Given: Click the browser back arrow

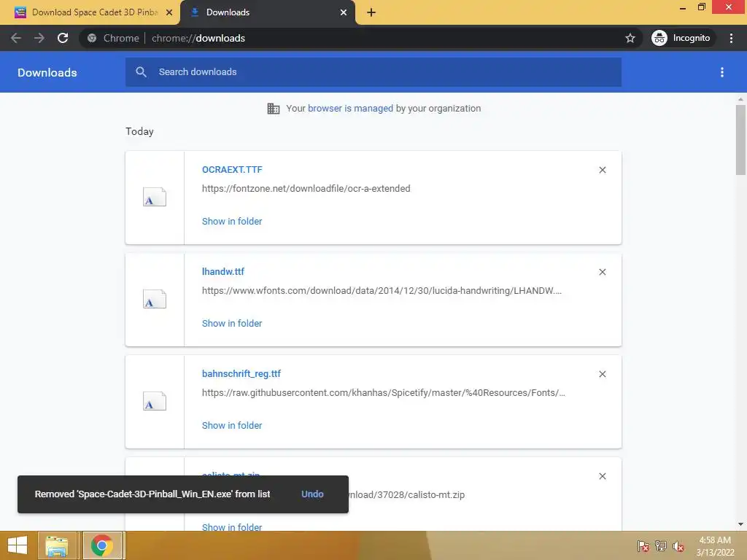Looking at the screenshot, I should pyautogui.click(x=16, y=38).
